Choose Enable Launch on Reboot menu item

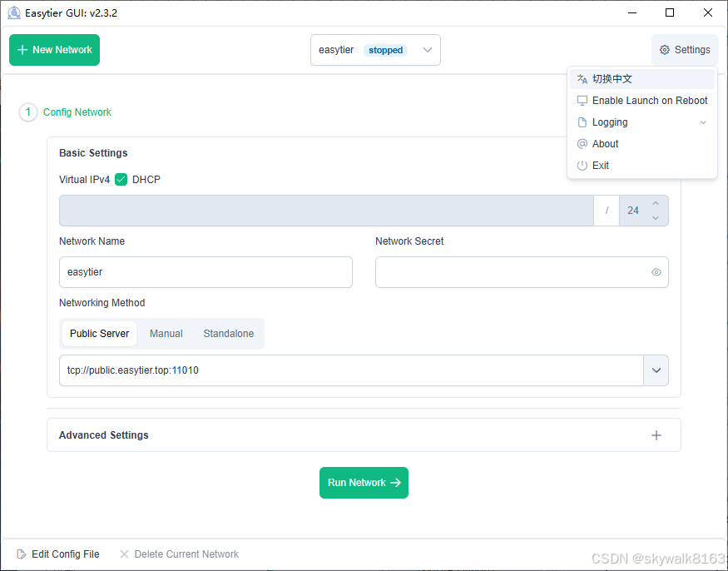[642, 101]
